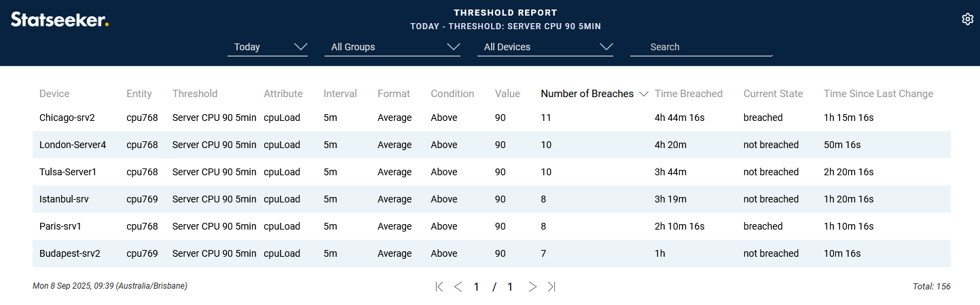Sort by Time Breached column header
Image resolution: width=980 pixels, height=305 pixels.
688,94
